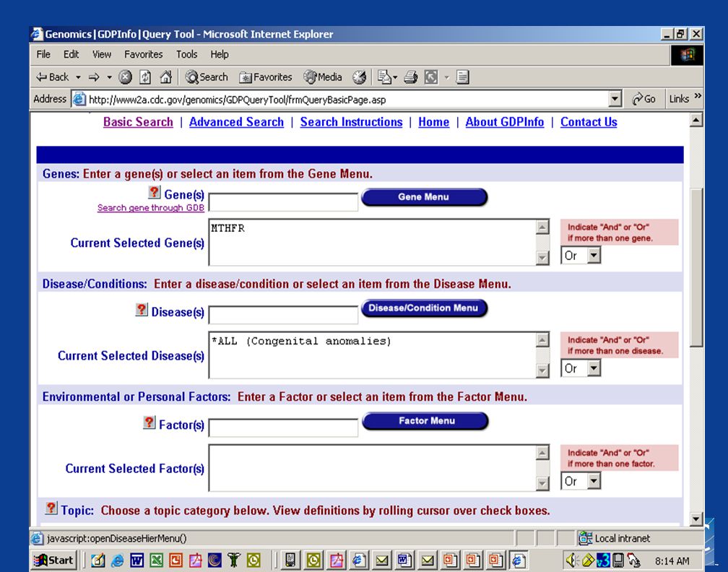Click the 8:14 AM system clock
Viewport: 728px width, 572px height.
point(672,561)
